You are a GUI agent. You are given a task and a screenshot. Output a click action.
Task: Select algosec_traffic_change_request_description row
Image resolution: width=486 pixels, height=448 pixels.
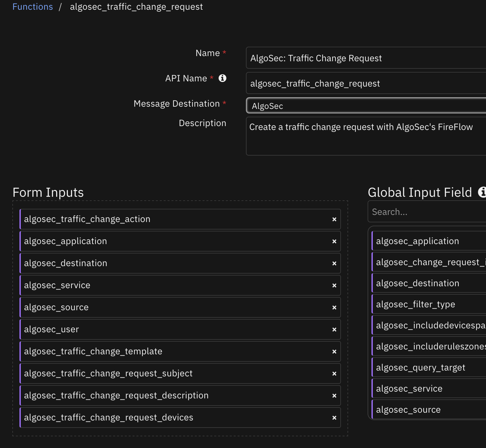(180, 395)
